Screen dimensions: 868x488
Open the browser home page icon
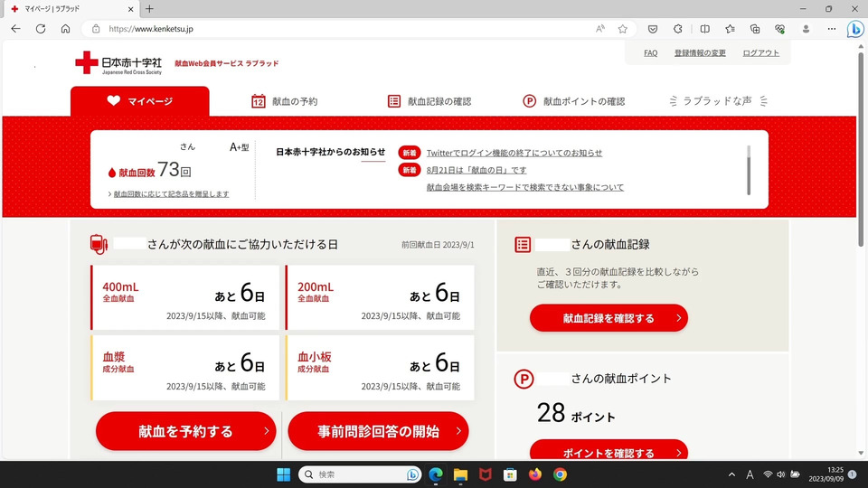(x=65, y=29)
